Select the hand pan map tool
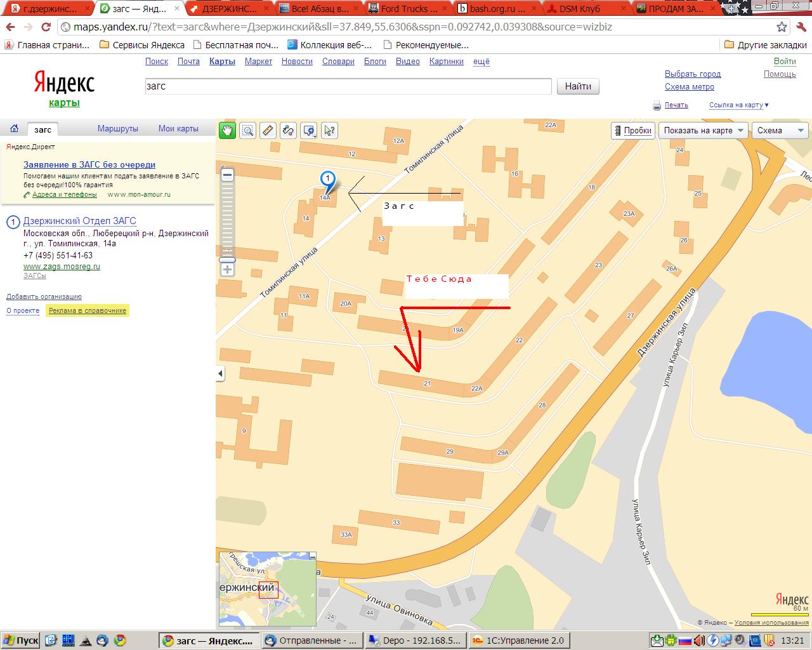The width and height of the screenshot is (812, 650). [227, 131]
